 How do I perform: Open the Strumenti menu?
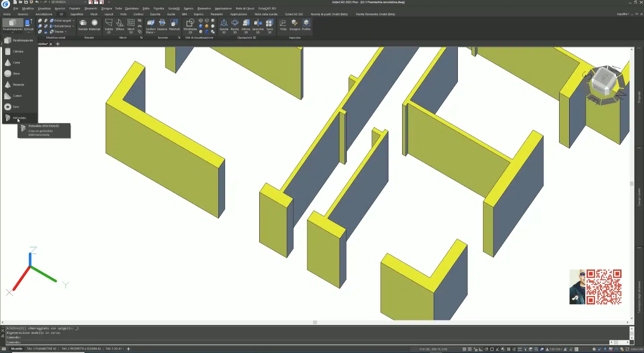[x=91, y=8]
